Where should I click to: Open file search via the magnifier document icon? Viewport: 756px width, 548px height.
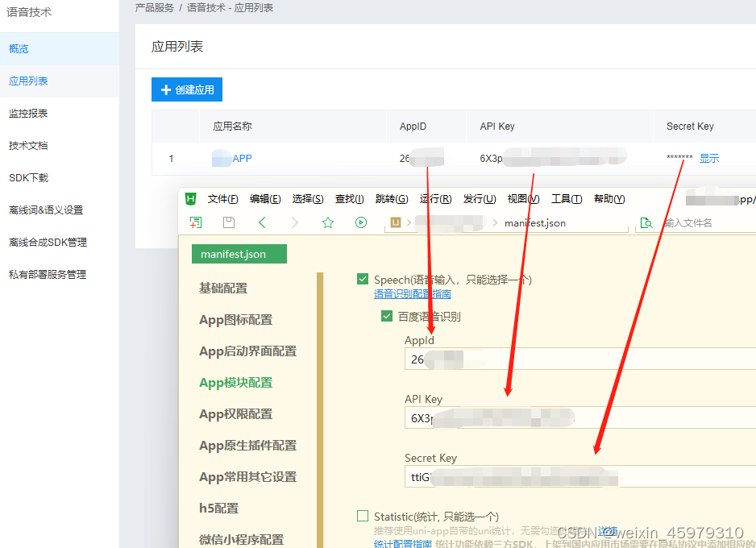646,223
